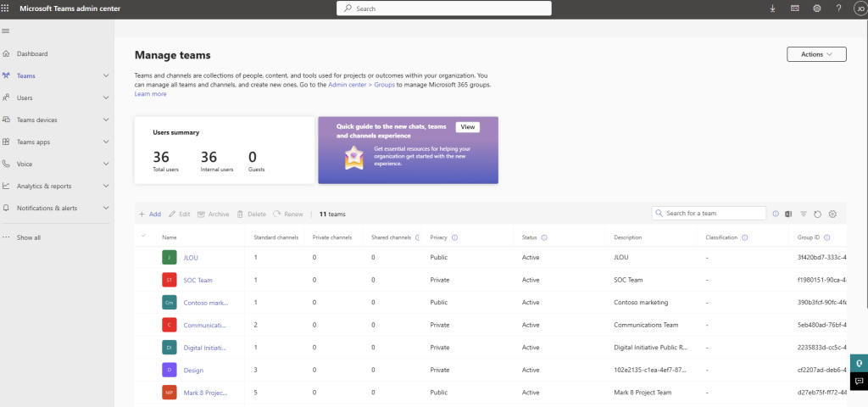The image size is (868, 407).
Task: Go to Dashboard in the sidebar
Action: click(x=32, y=53)
